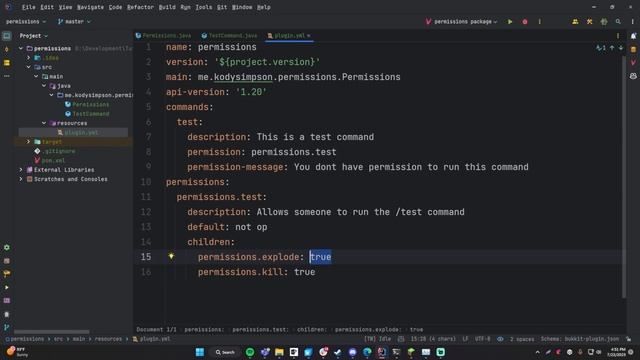Expand Scratches and Consoles node
Screen dimensions: 640x360
21,179
